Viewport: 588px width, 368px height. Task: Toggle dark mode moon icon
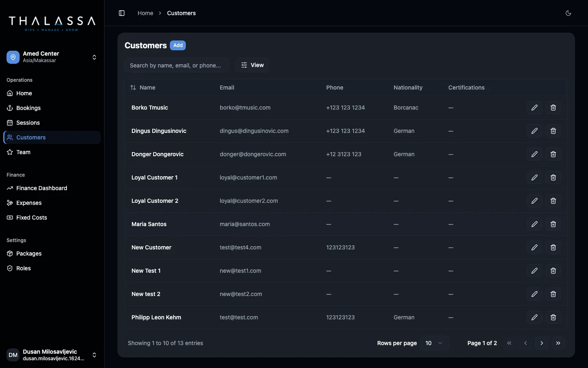[568, 13]
